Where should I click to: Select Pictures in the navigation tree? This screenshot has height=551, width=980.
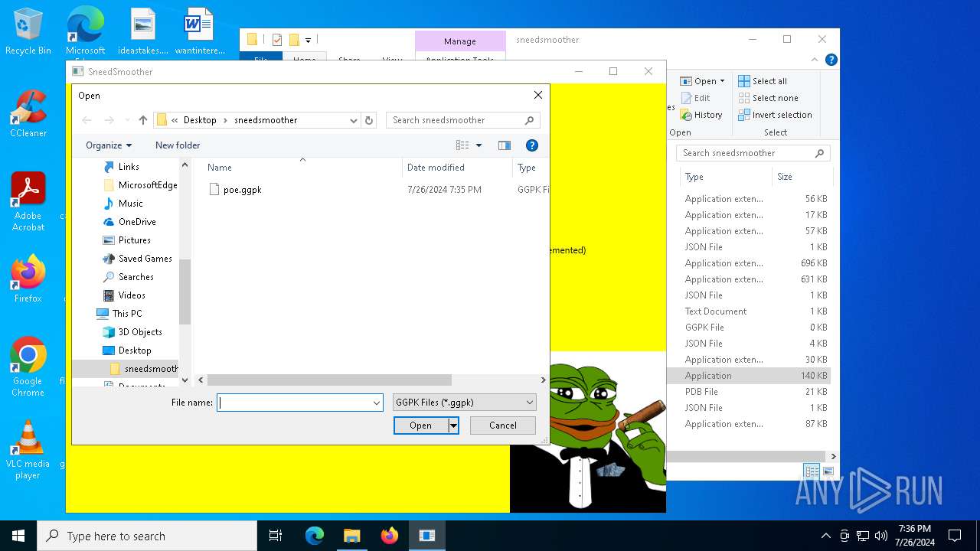point(135,240)
